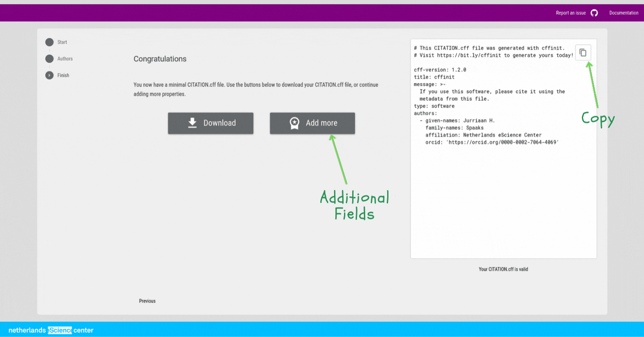This screenshot has height=337, width=644.
Task: Copy the CITATION.cff content to clipboard
Action: tap(583, 53)
